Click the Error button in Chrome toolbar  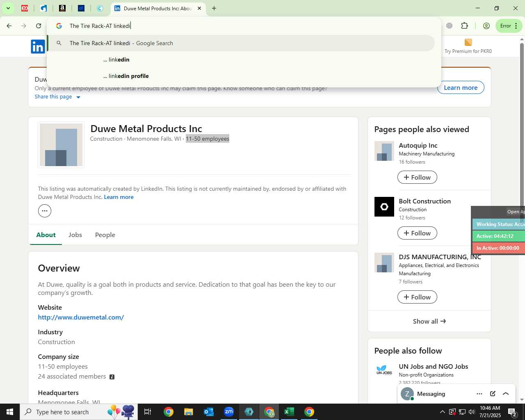(509, 26)
